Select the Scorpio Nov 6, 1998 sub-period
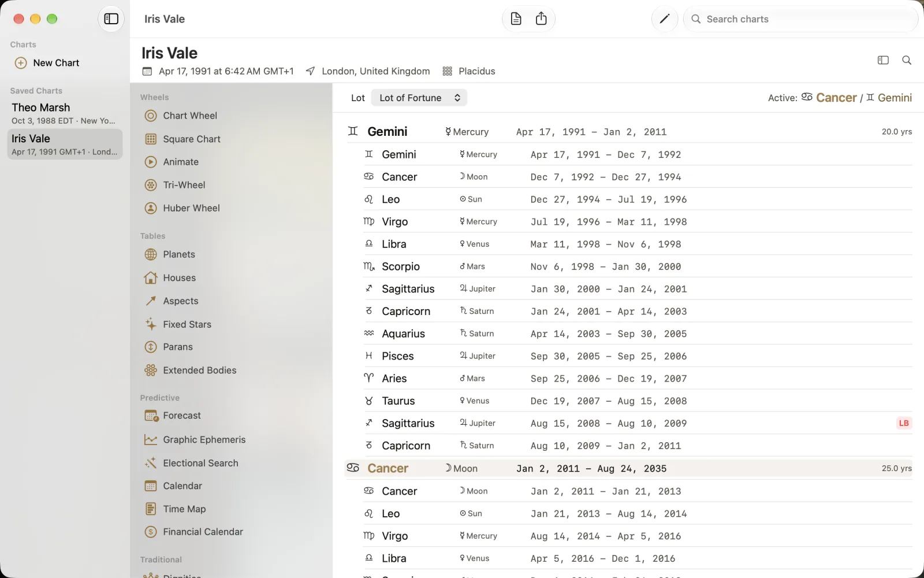Image resolution: width=924 pixels, height=578 pixels. point(638,266)
